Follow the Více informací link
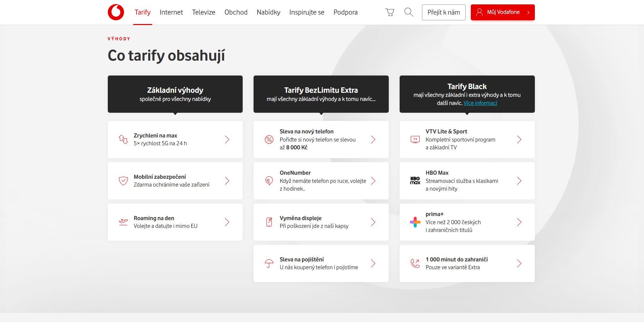Viewport: 644px width, 322px height. [x=480, y=103]
